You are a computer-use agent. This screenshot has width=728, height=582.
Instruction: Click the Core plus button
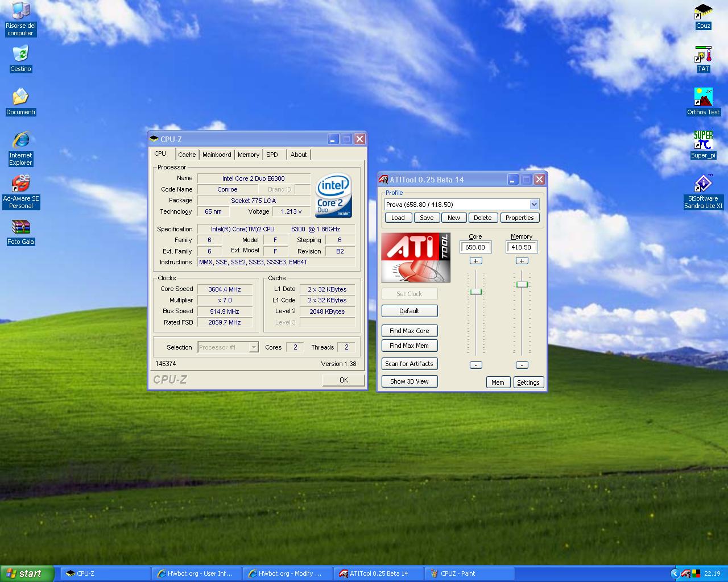[x=476, y=261]
